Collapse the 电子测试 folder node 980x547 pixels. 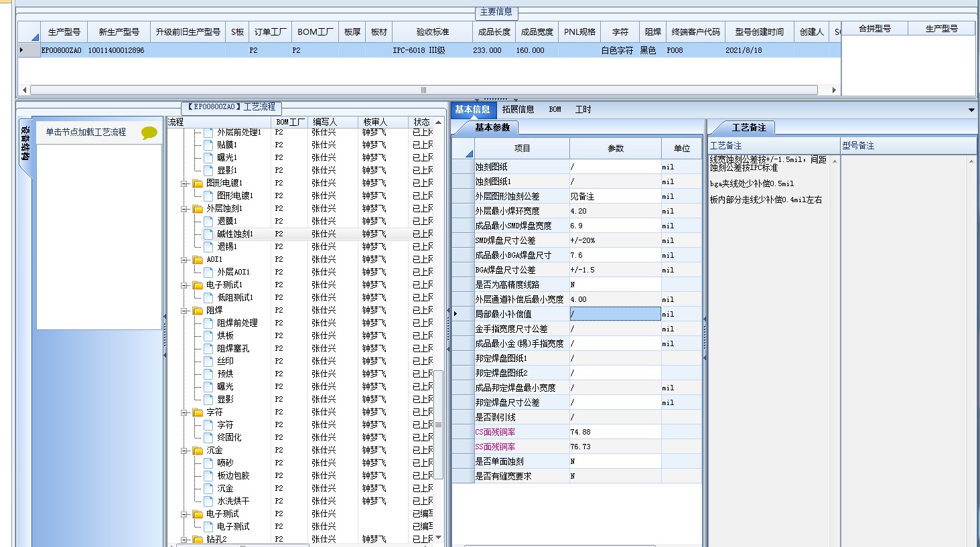coord(184,514)
